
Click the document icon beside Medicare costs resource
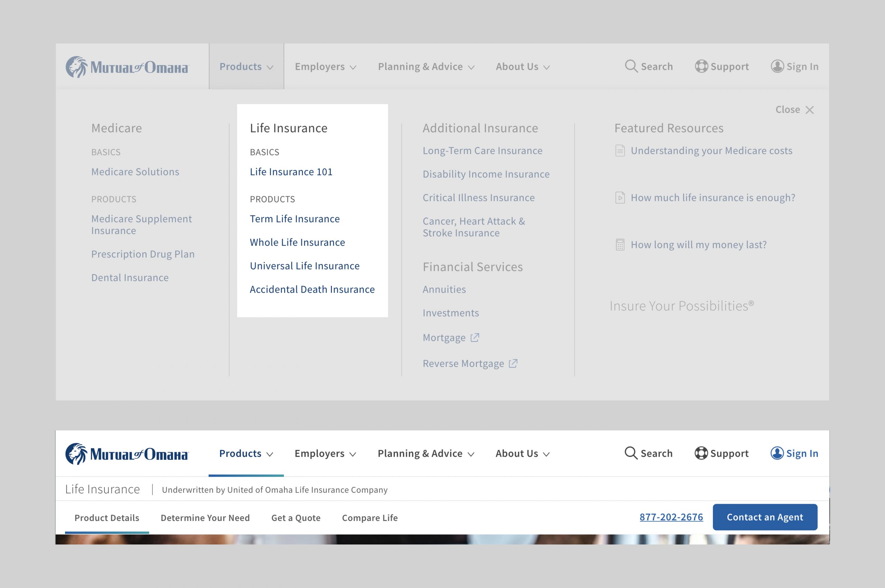coord(620,151)
